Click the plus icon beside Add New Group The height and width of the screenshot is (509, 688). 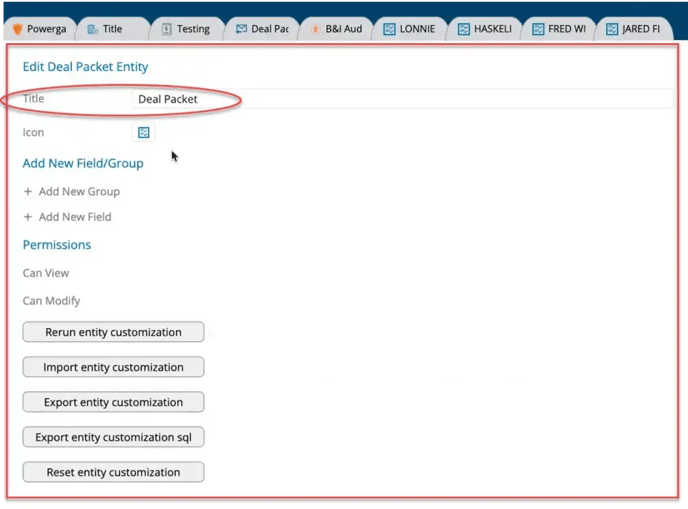[x=28, y=191]
